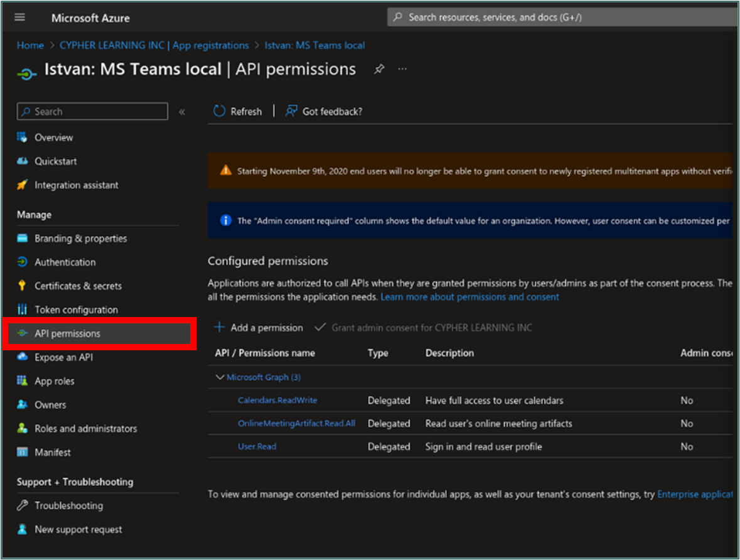Create a New support request

click(x=78, y=529)
